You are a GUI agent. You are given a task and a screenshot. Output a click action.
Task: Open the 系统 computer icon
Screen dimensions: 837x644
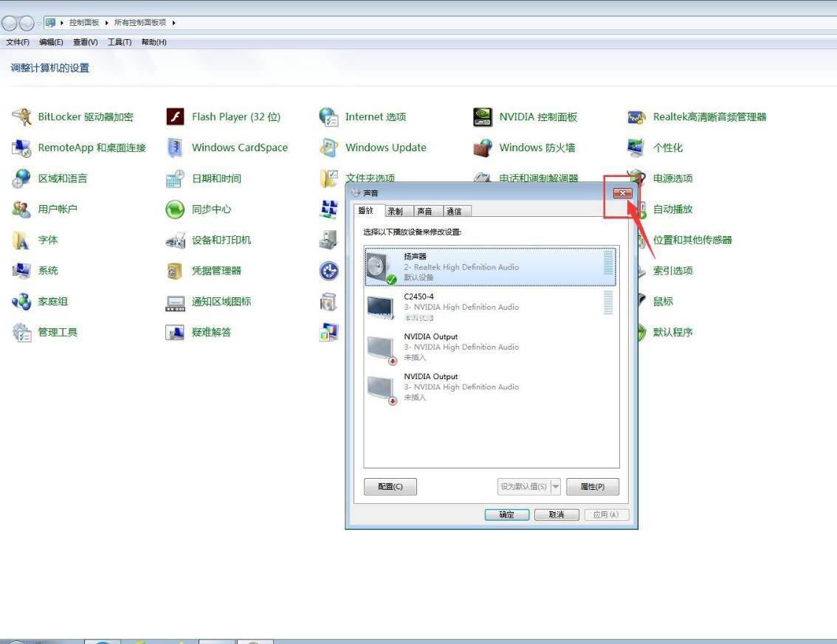(22, 271)
